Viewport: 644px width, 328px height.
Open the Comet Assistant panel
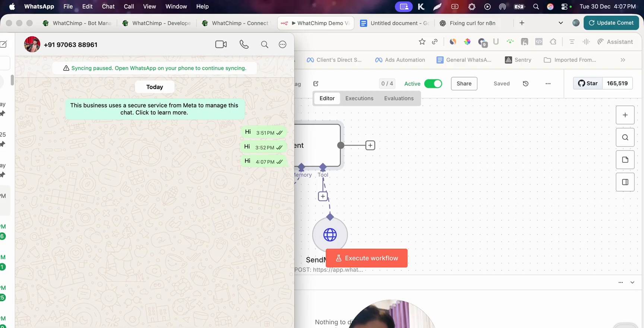click(615, 42)
